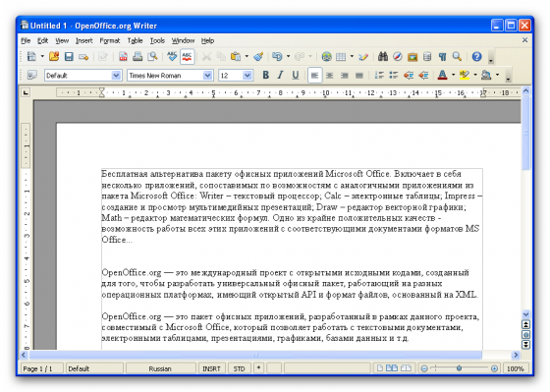Image resolution: width=550 pixels, height=392 pixels.
Task: Toggle AutoSpellcheck with red underline
Action: pyautogui.click(x=187, y=57)
